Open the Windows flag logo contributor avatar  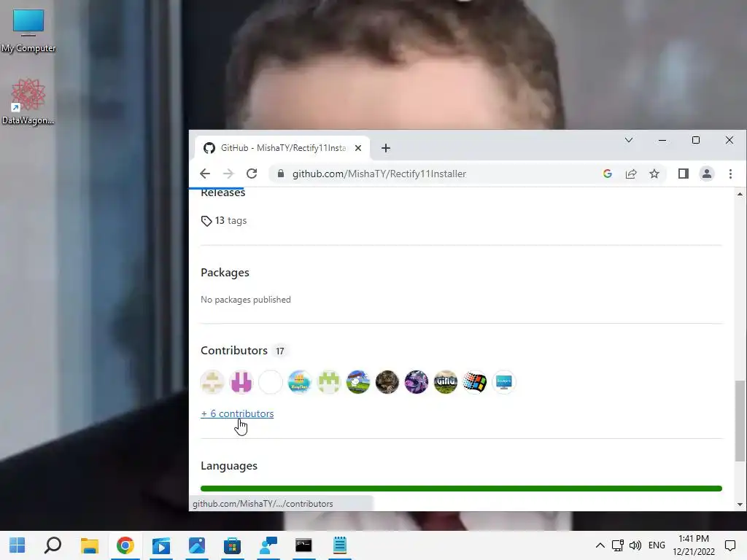pyautogui.click(x=474, y=382)
